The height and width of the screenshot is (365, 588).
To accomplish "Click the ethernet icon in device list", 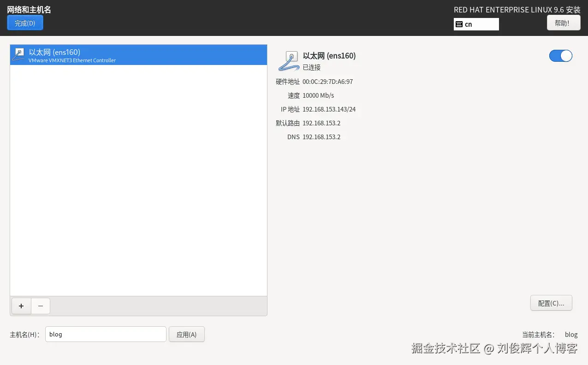I will click(19, 54).
